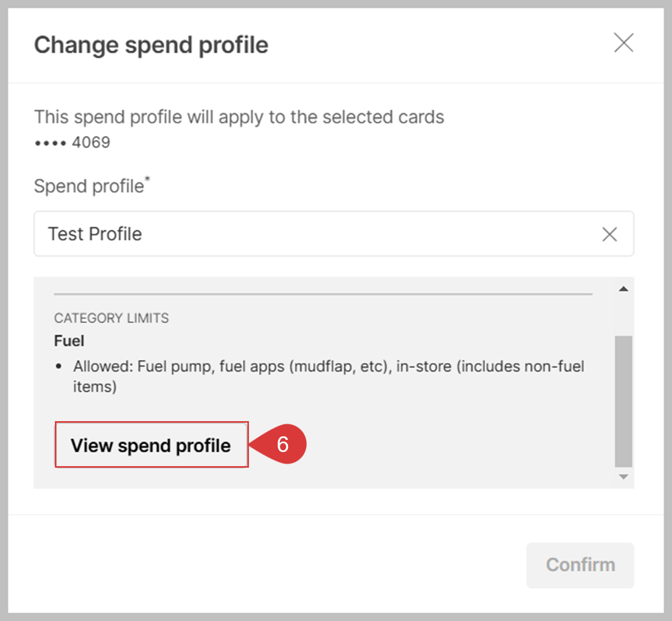The height and width of the screenshot is (621, 672).
Task: Click the Change spend profile title
Action: coord(151,45)
